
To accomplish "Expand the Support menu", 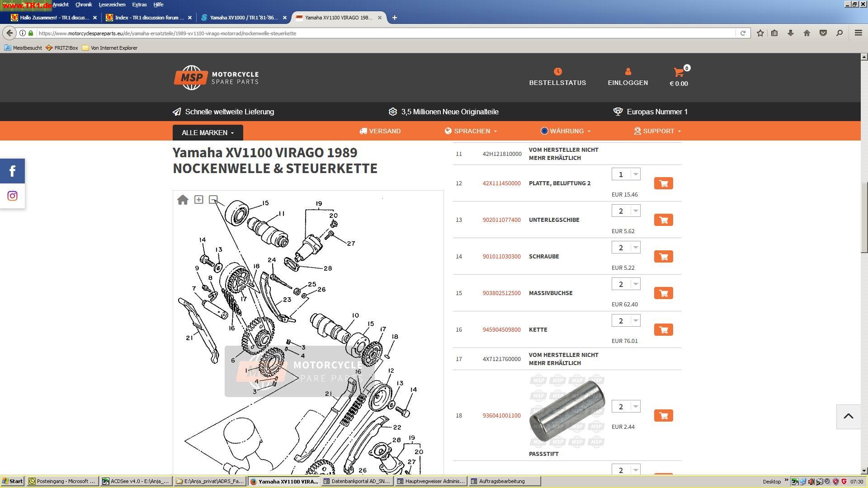I will click(657, 131).
